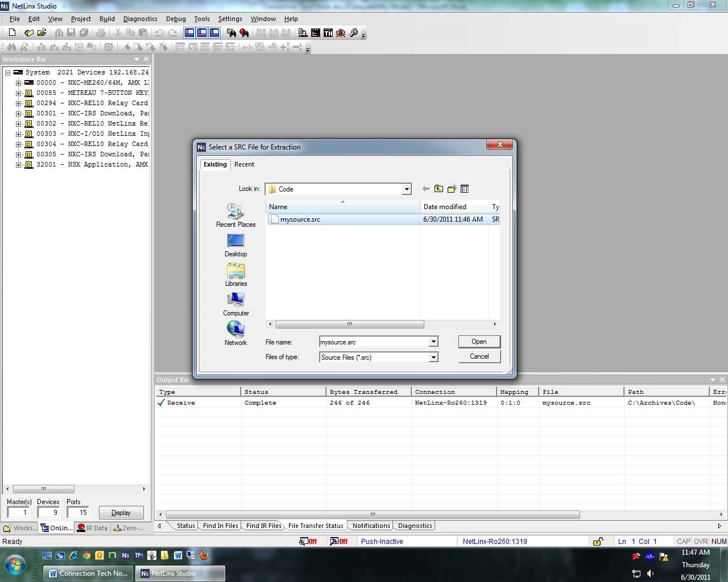Create New Folder icon in dialog
Screen dimensions: 728x582
452,189
